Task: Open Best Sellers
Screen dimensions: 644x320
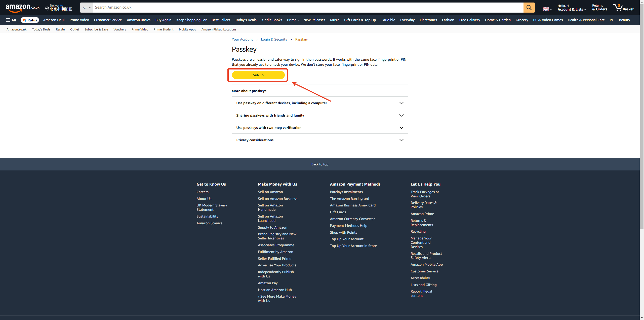Action: pyautogui.click(x=221, y=20)
